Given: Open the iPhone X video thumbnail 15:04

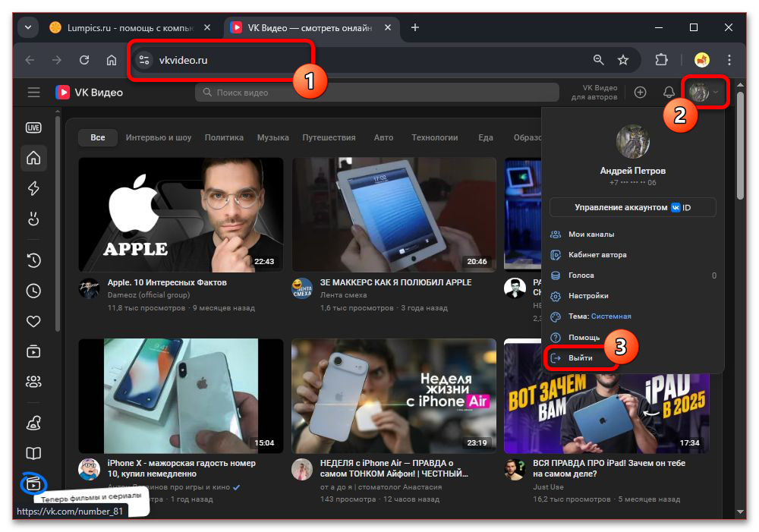Looking at the screenshot, I should coord(181,395).
